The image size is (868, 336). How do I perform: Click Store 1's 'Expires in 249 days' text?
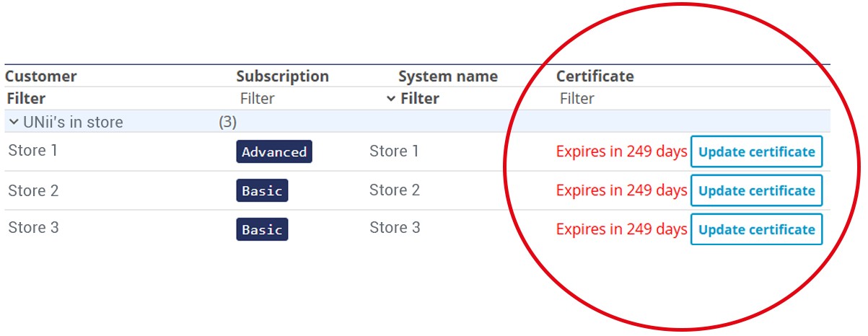[x=621, y=152]
